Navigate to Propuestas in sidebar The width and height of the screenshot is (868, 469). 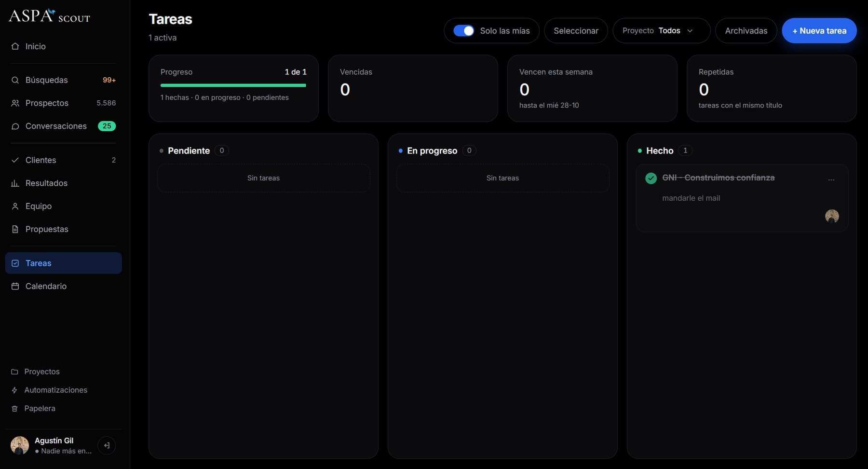64,229
